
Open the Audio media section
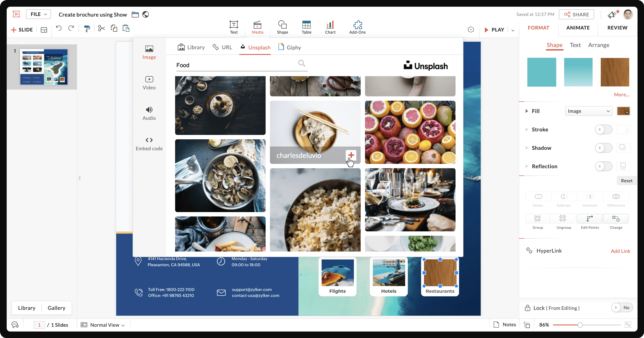(149, 113)
